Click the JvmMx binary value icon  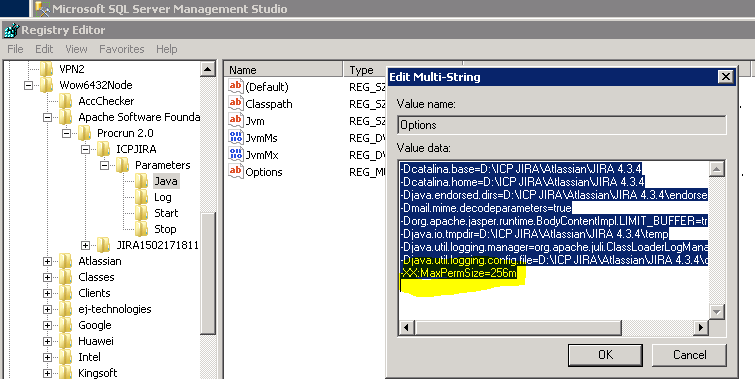(x=235, y=155)
